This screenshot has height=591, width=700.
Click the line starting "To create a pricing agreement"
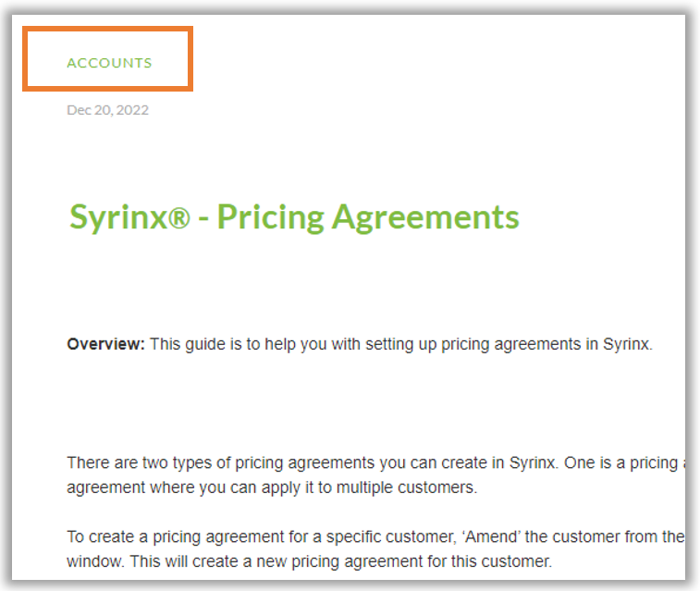(370, 536)
